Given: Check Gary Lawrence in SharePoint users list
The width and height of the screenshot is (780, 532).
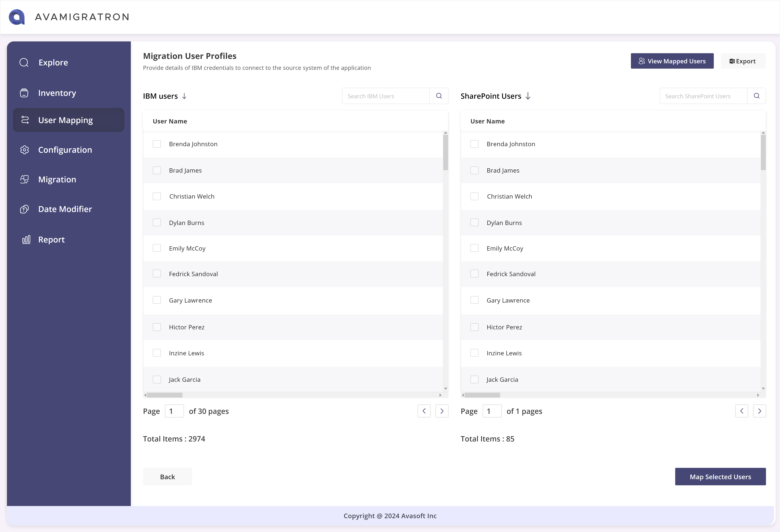Looking at the screenshot, I should (x=474, y=300).
